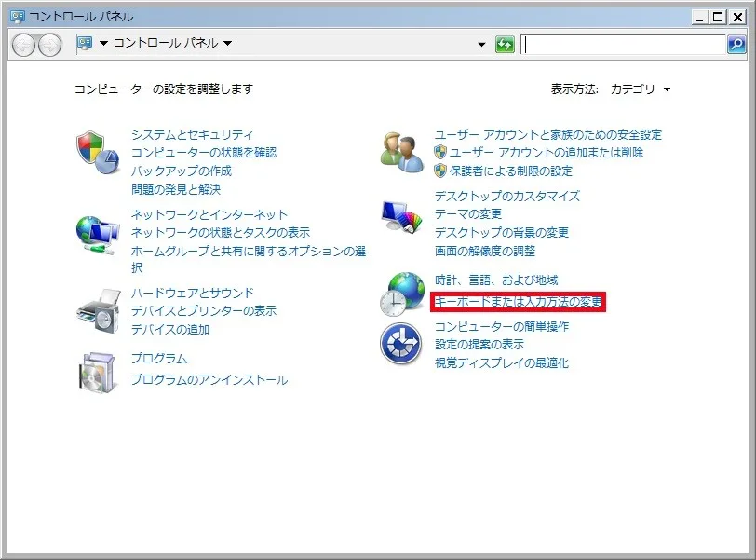Screen dimensions: 756x560
Task: Open the カテゴリ view-by dropdown
Action: 641,89
